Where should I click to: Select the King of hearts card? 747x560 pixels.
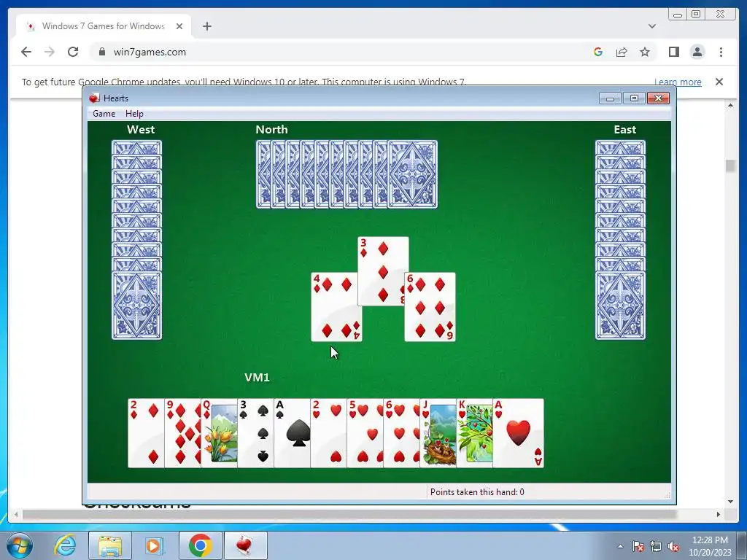click(x=474, y=433)
